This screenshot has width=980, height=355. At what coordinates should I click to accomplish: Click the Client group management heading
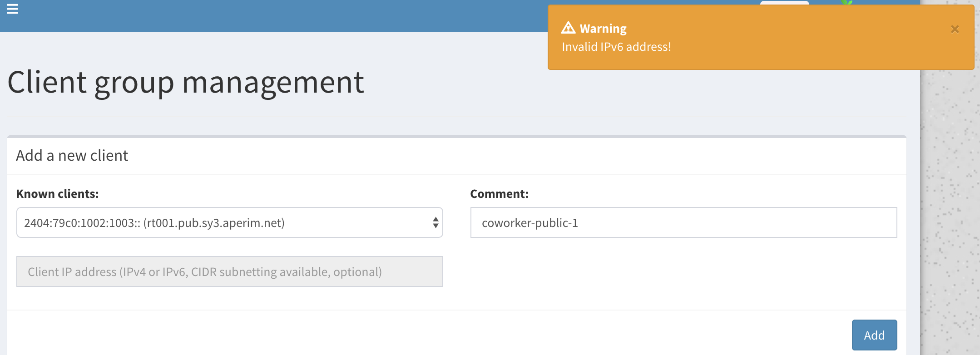pos(186,83)
